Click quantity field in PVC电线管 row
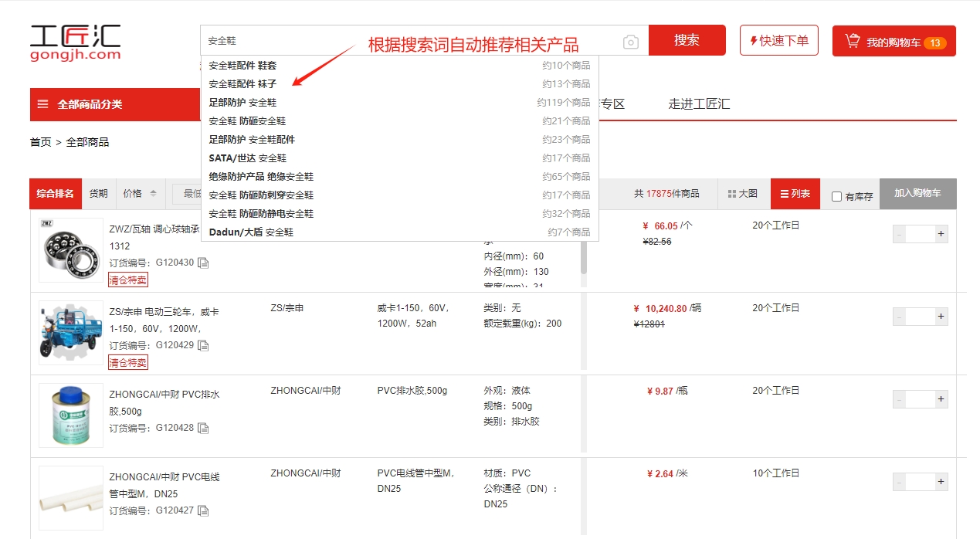The height and width of the screenshot is (539, 980). [x=921, y=482]
